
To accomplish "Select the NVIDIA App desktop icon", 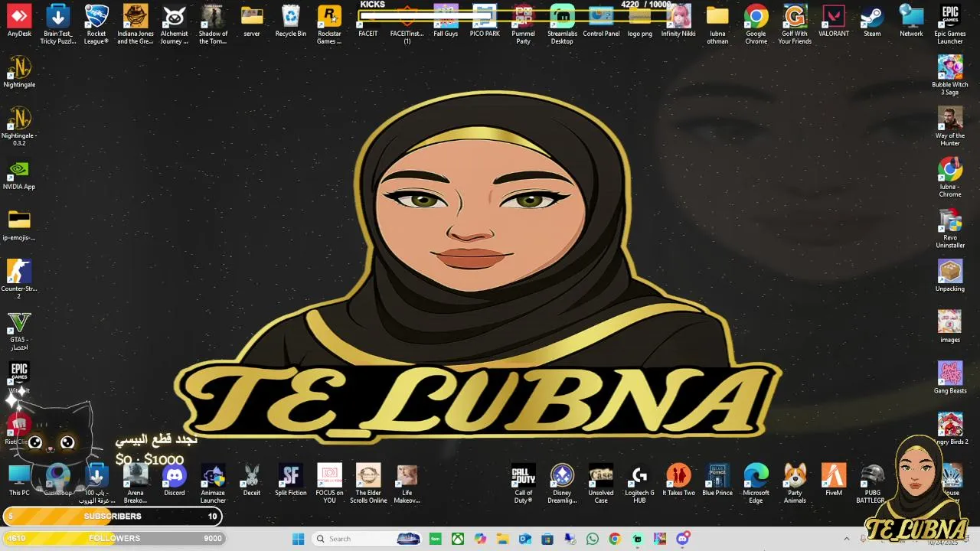I will point(19,174).
